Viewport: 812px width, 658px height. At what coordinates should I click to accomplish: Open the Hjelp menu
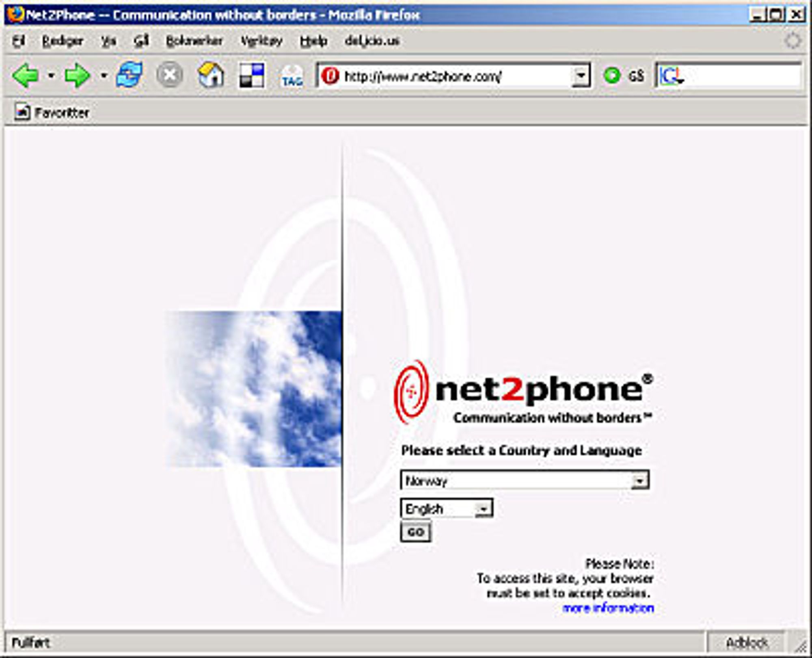[313, 41]
